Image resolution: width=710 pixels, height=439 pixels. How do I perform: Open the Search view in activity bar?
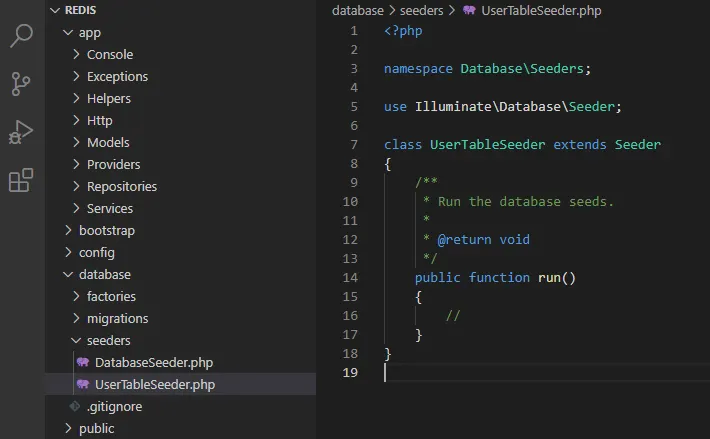pyautogui.click(x=21, y=35)
